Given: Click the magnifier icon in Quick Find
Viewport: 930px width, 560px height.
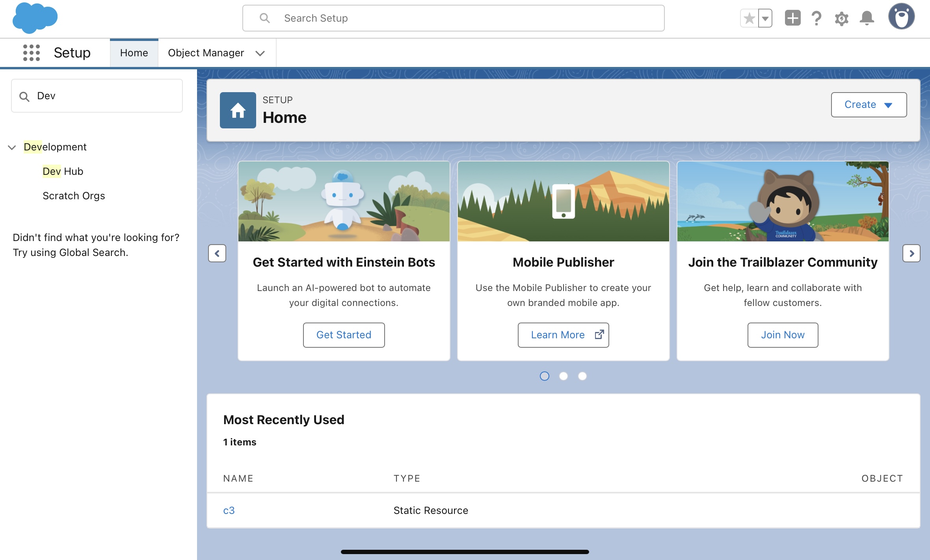Looking at the screenshot, I should [24, 96].
